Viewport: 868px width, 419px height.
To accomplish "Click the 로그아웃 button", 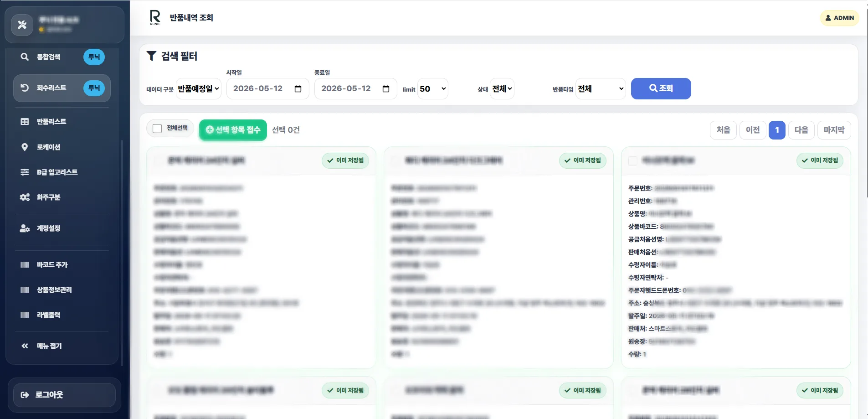I will [x=64, y=395].
